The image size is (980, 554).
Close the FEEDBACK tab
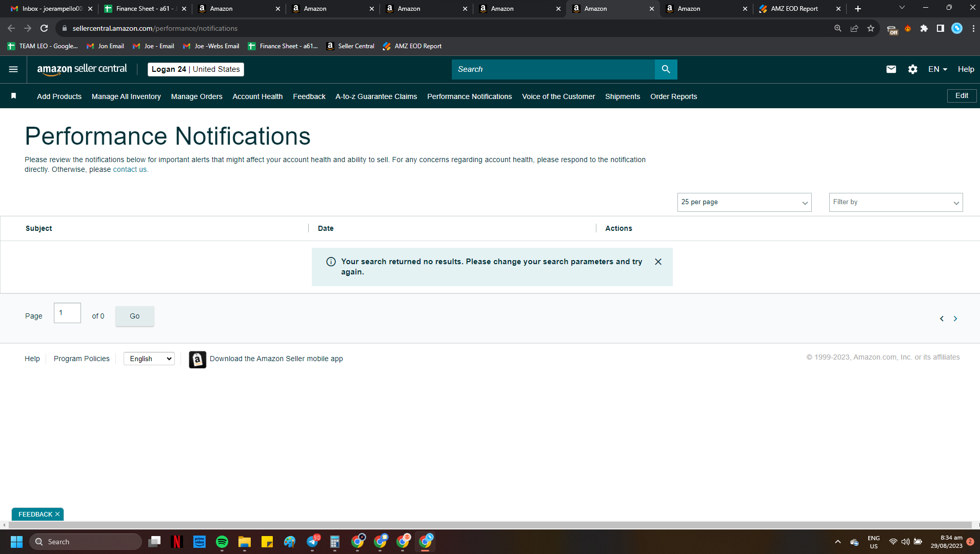(57, 514)
